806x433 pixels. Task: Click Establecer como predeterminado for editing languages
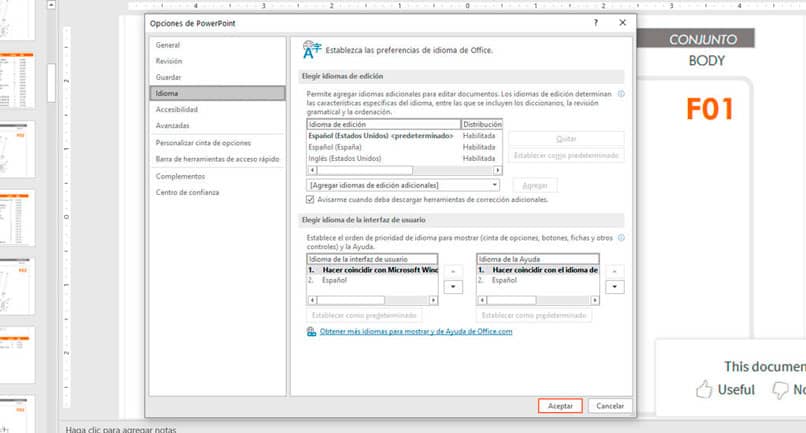[x=566, y=155]
